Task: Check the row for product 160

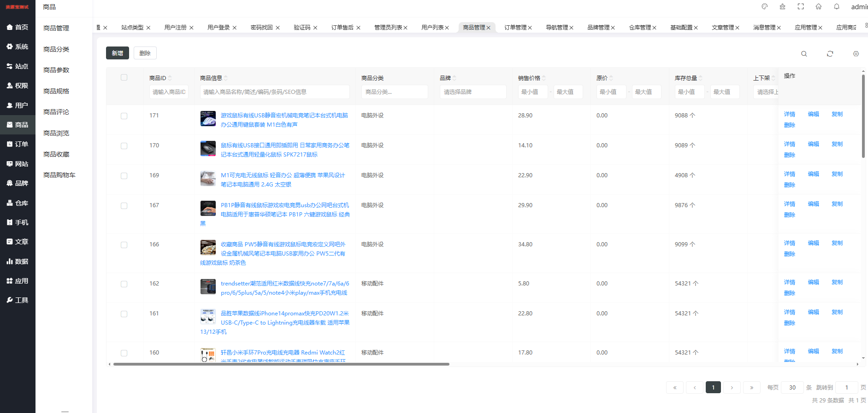Action: [124, 353]
